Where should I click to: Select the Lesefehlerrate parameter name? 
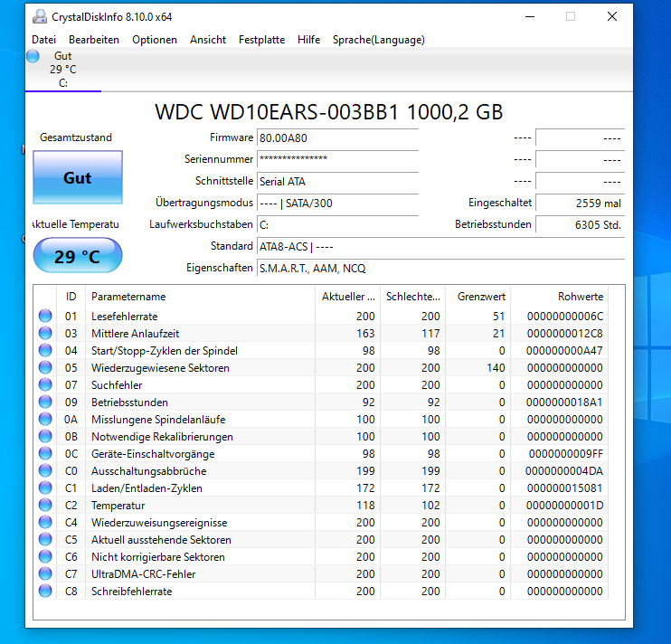click(x=124, y=317)
